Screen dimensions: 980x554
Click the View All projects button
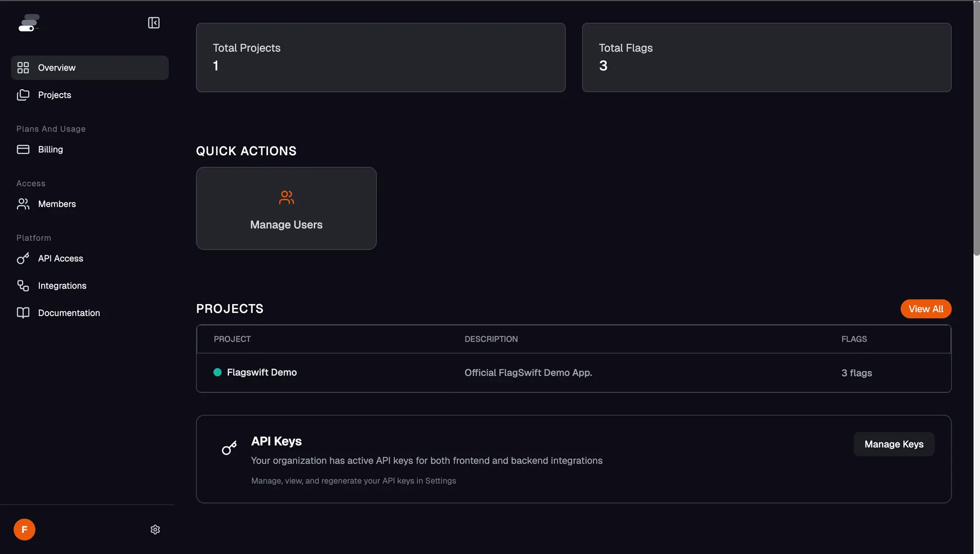[926, 309]
